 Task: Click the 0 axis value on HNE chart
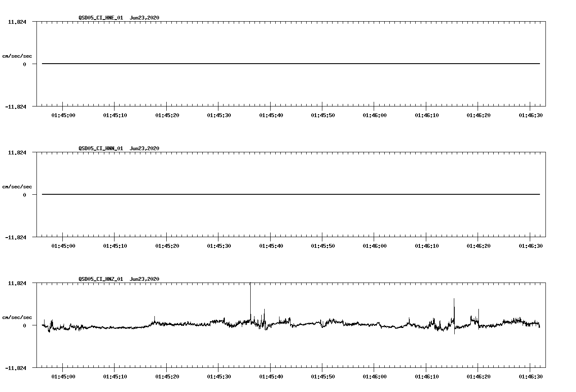(x=25, y=64)
